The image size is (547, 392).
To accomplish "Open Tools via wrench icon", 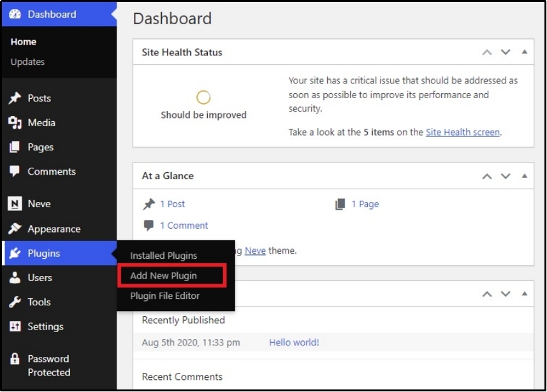I will pos(15,302).
